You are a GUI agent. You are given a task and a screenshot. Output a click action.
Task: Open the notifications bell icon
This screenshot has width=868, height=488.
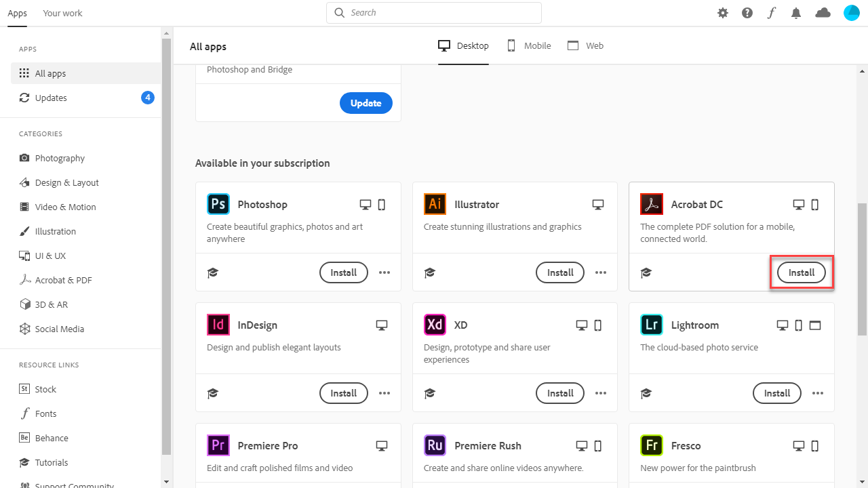[x=796, y=13]
